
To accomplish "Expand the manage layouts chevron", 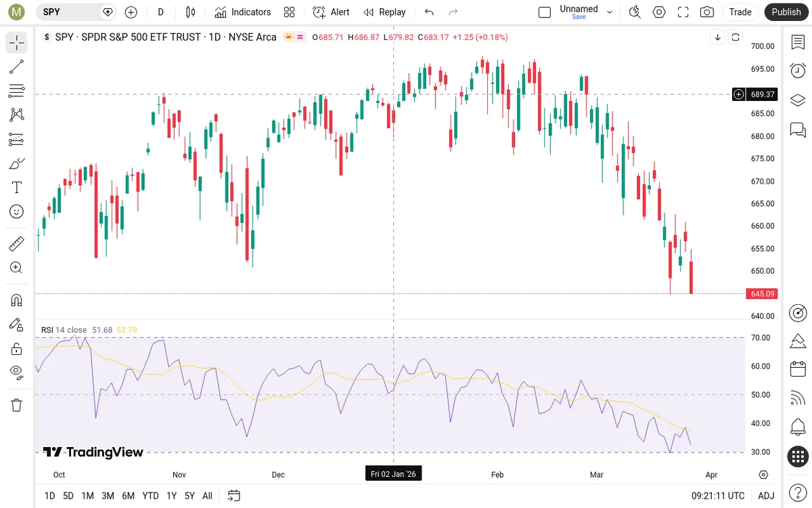I will (x=610, y=12).
